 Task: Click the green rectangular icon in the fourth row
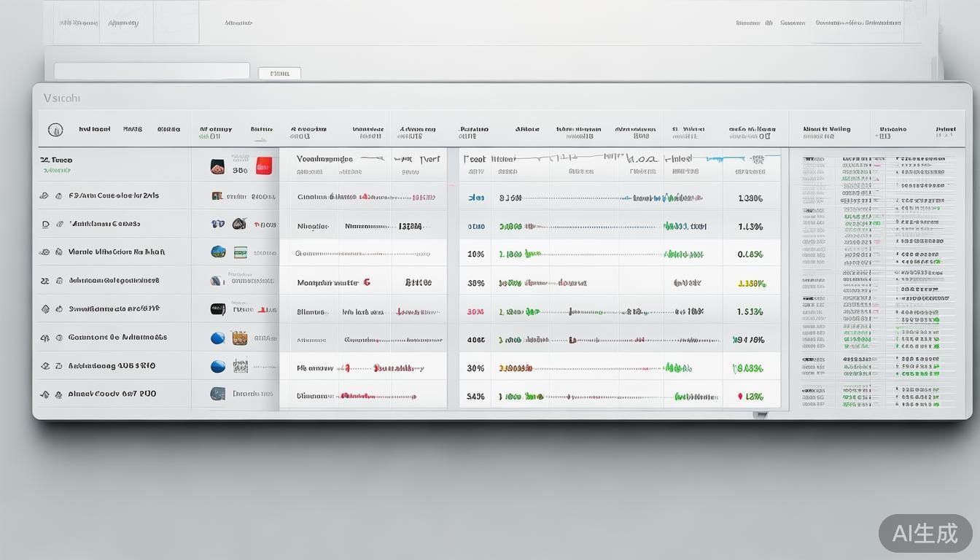point(239,252)
